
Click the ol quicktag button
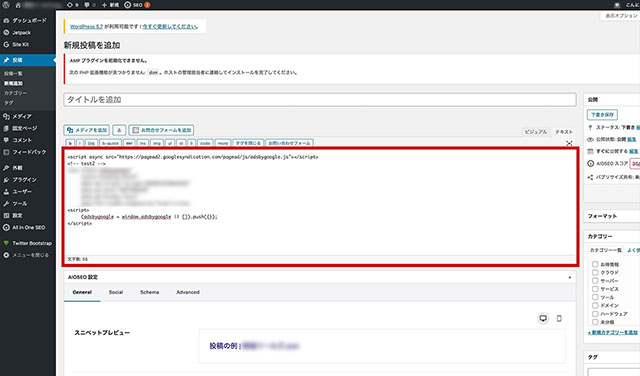click(x=181, y=143)
